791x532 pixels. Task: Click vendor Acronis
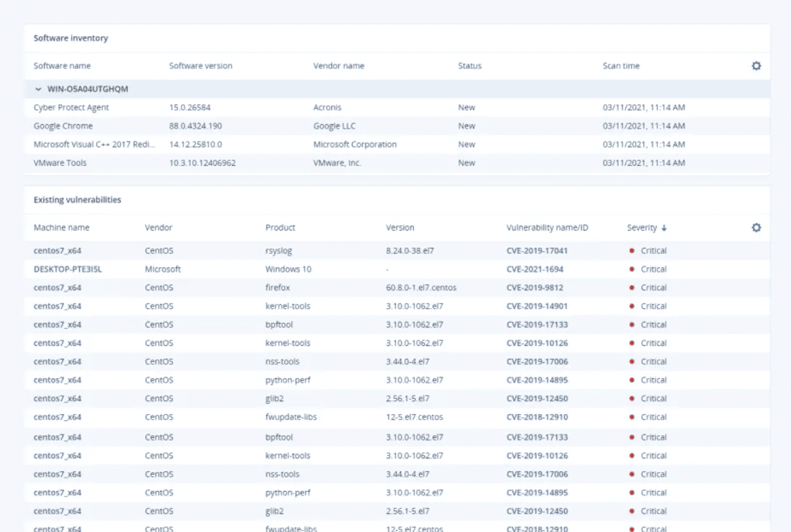[327, 108]
